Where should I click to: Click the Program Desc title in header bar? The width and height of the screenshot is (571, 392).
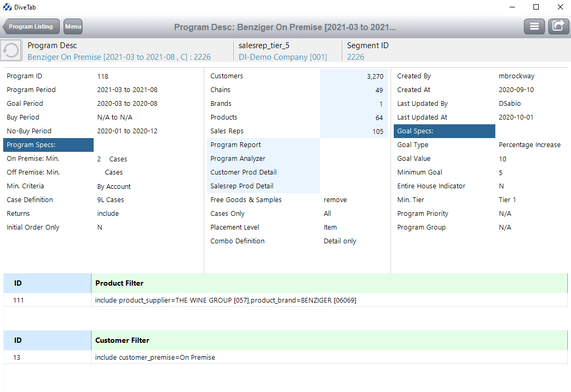point(285,28)
